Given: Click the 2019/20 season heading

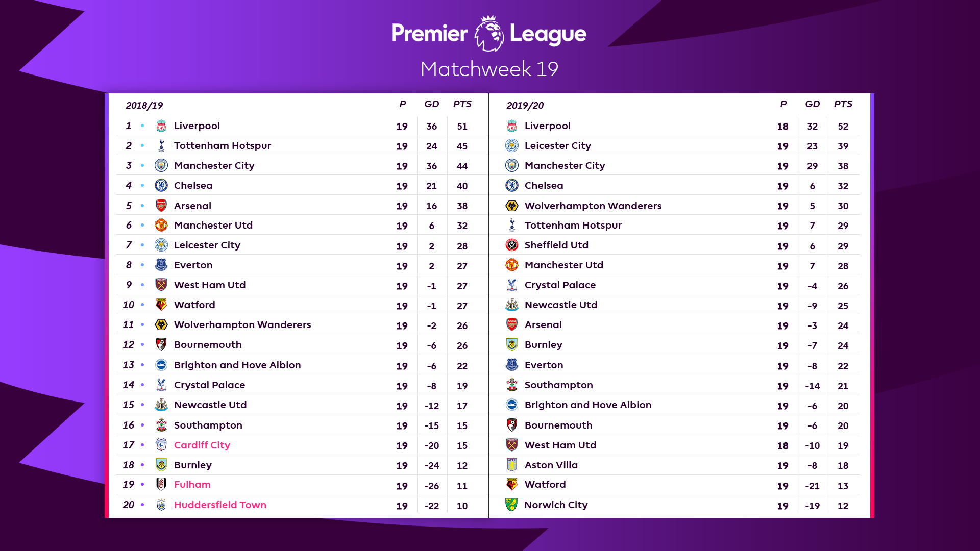Looking at the screenshot, I should pos(525,105).
